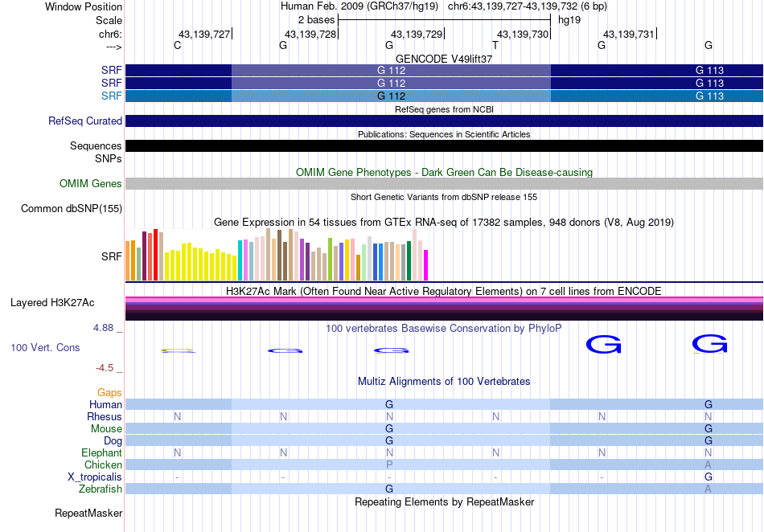Open RefSeq genes from NCBI track title
The height and width of the screenshot is (532, 764).
(444, 109)
